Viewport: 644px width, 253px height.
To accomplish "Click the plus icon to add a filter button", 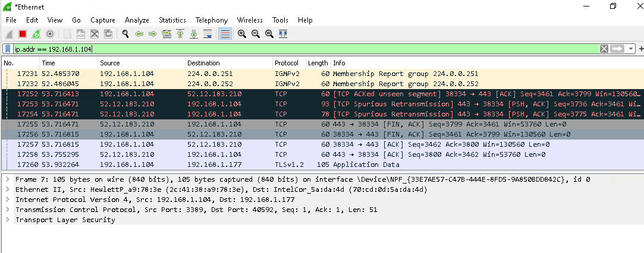I will [x=641, y=49].
